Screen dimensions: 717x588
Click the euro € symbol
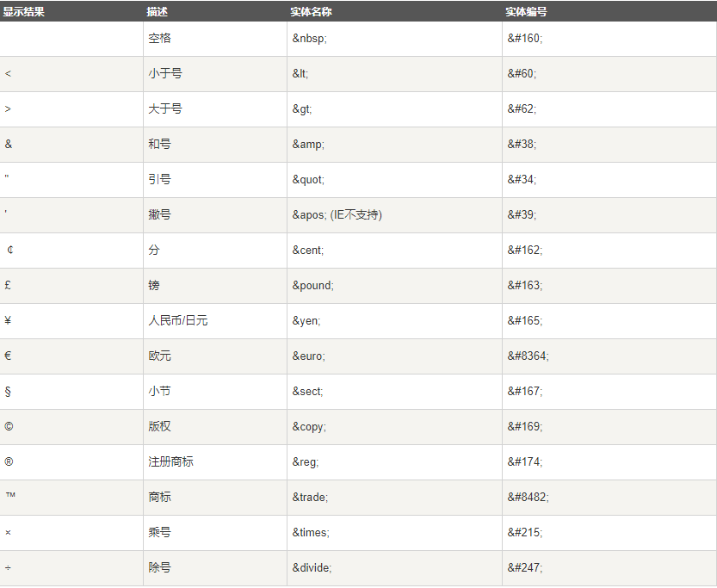tap(8, 356)
